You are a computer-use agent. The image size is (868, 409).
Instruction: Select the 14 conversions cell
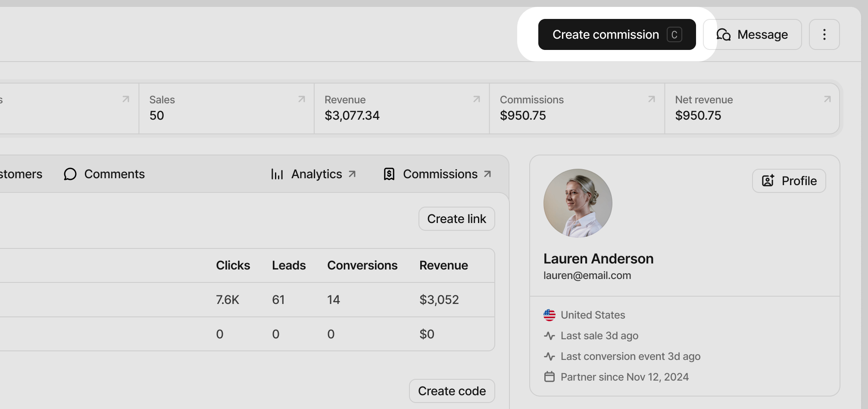tap(334, 300)
